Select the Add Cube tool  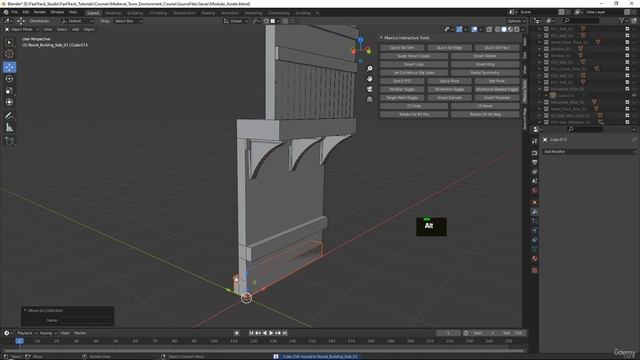coord(9,141)
